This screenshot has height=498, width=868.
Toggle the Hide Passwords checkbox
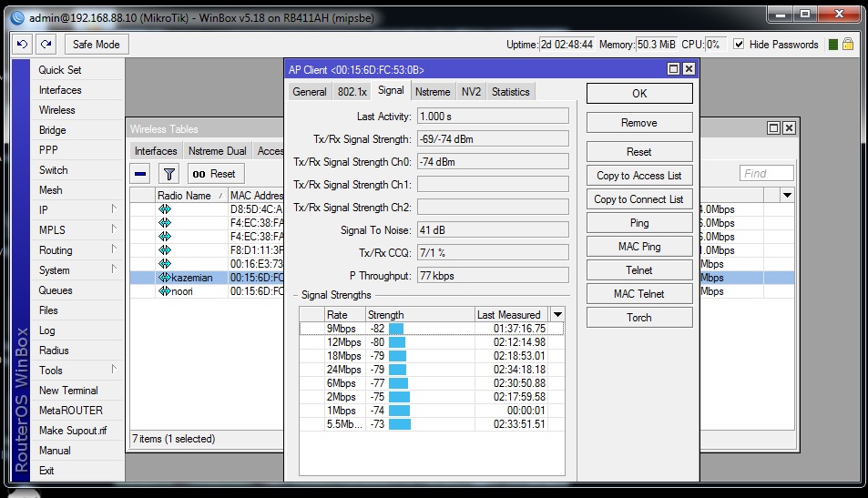(739, 44)
